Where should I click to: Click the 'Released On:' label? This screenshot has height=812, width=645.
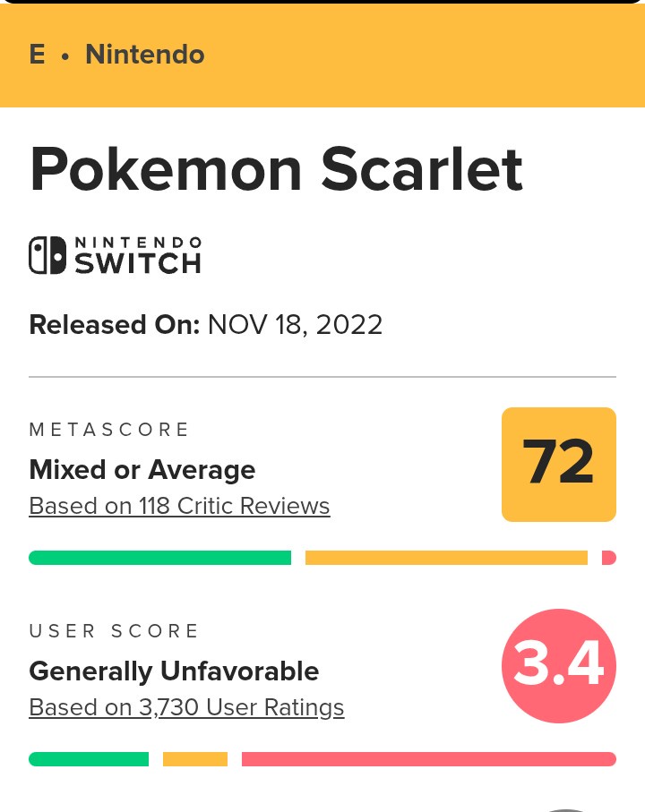(x=114, y=324)
